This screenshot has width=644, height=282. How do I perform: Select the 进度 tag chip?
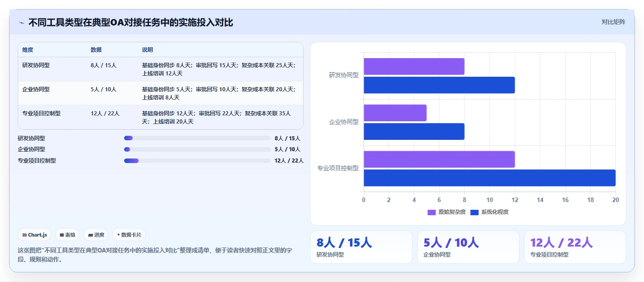click(96, 235)
